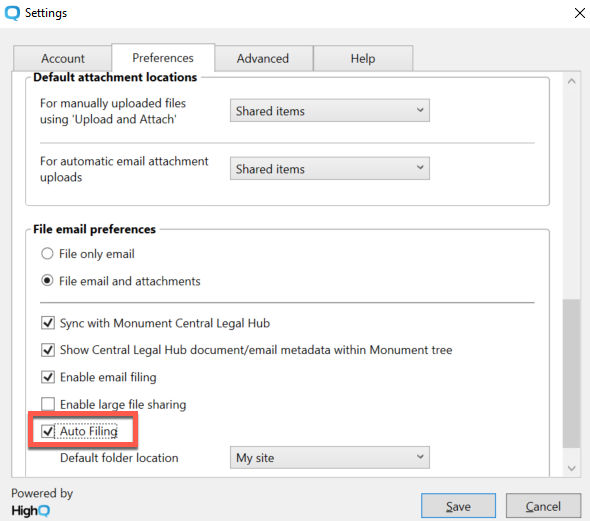Uncheck the Auto Filing checkbox
The image size is (590, 521).
tap(48, 431)
